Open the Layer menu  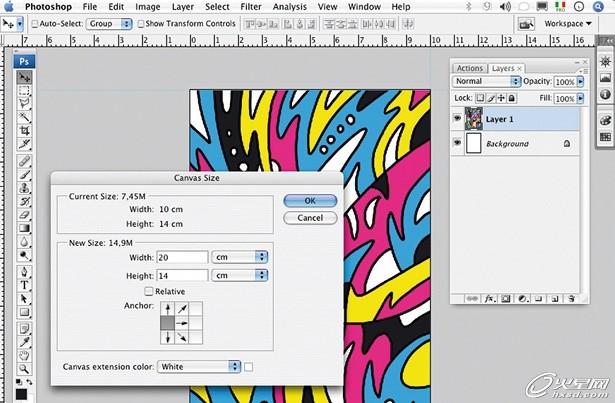183,7
